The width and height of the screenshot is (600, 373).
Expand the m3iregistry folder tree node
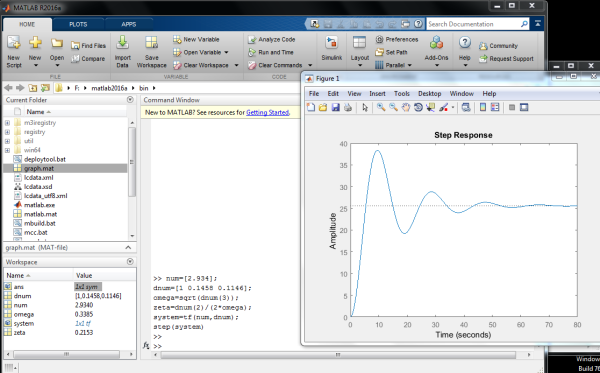(x=7, y=123)
